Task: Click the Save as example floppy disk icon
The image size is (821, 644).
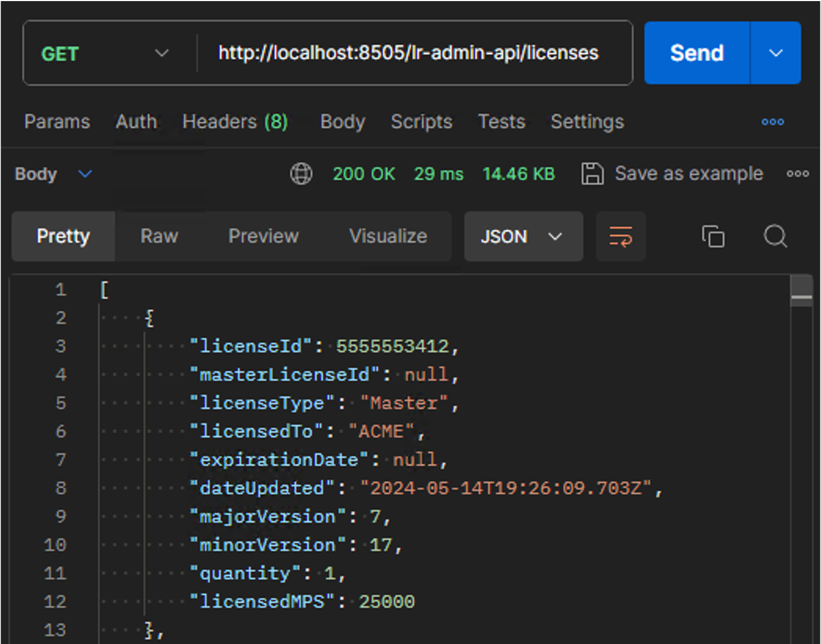Action: [592, 174]
